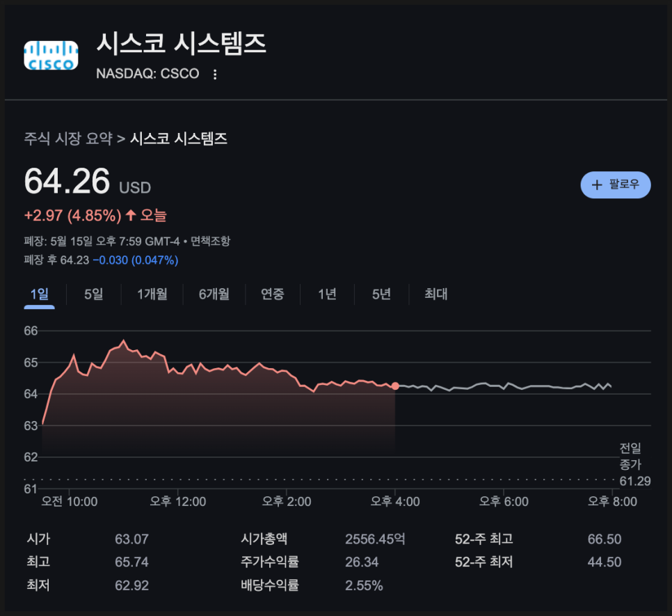Select the 최대 maximum range tab
672x616 pixels.
(x=436, y=294)
